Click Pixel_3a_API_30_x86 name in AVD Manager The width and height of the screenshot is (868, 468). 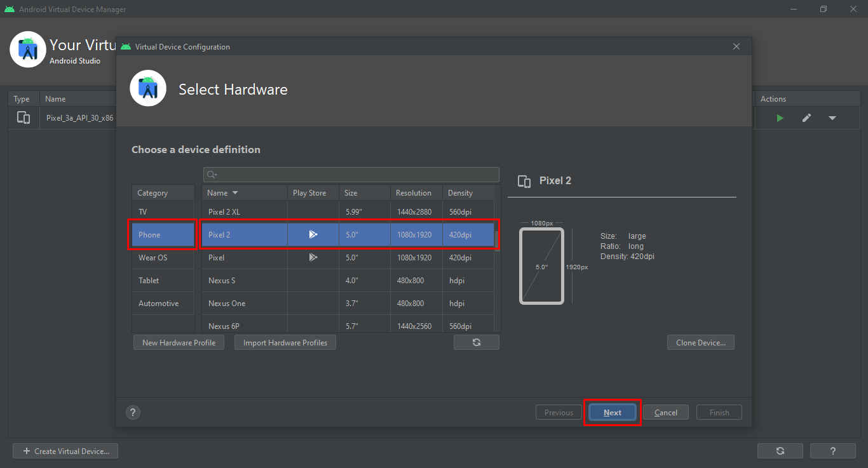pyautogui.click(x=80, y=118)
